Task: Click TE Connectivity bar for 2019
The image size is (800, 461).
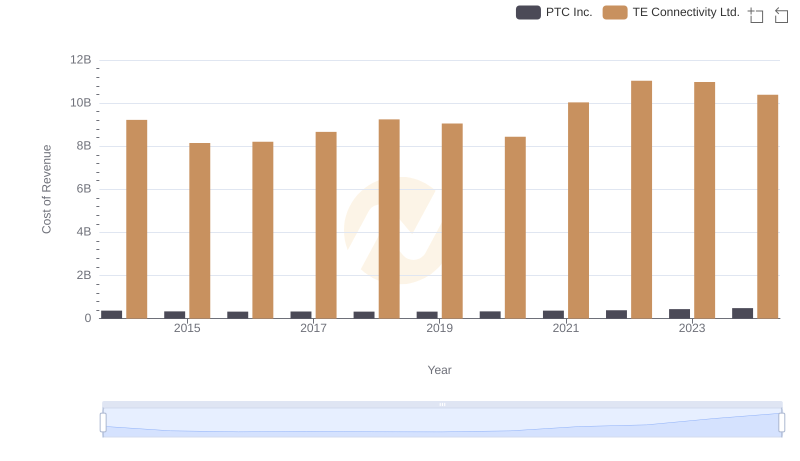Action: click(x=452, y=221)
